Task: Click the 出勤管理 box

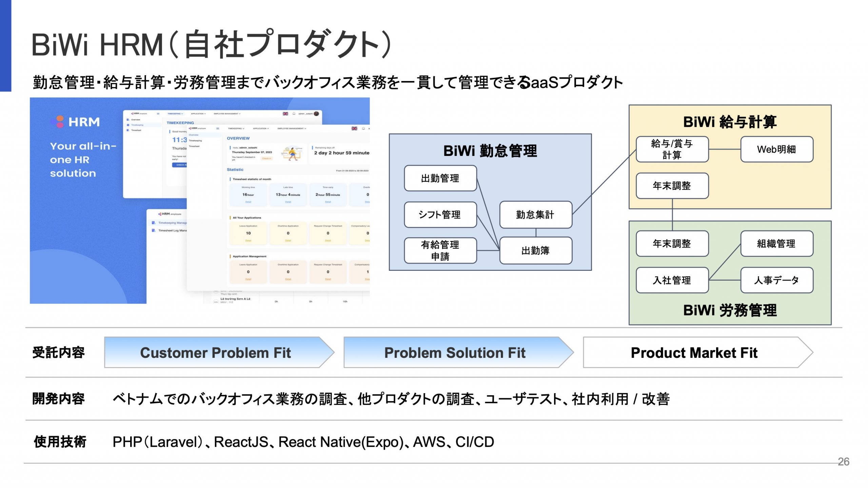Action: [440, 178]
